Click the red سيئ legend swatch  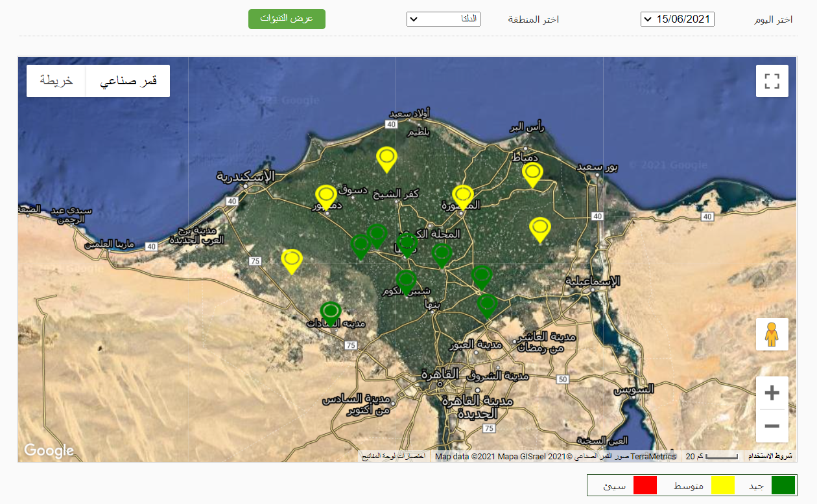645,485
